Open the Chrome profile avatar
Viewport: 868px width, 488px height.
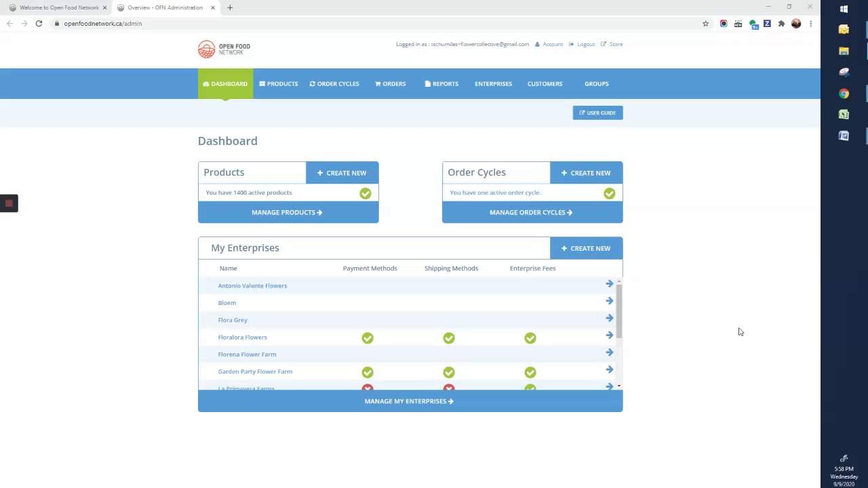796,23
